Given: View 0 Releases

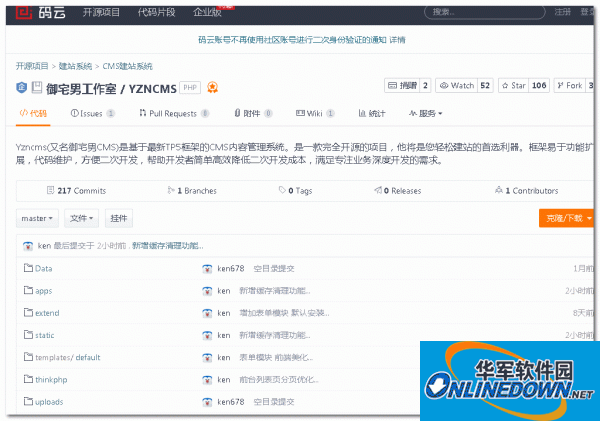Looking at the screenshot, I should click(x=398, y=191).
